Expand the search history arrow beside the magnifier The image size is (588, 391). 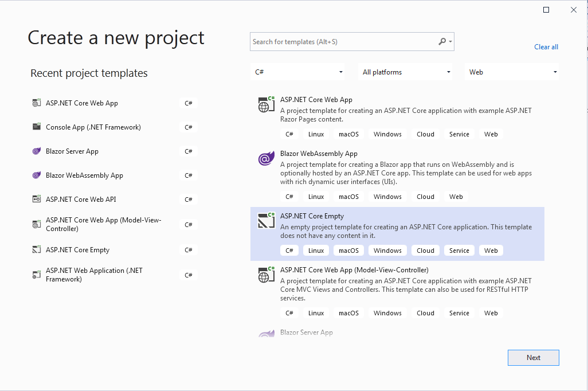(450, 42)
